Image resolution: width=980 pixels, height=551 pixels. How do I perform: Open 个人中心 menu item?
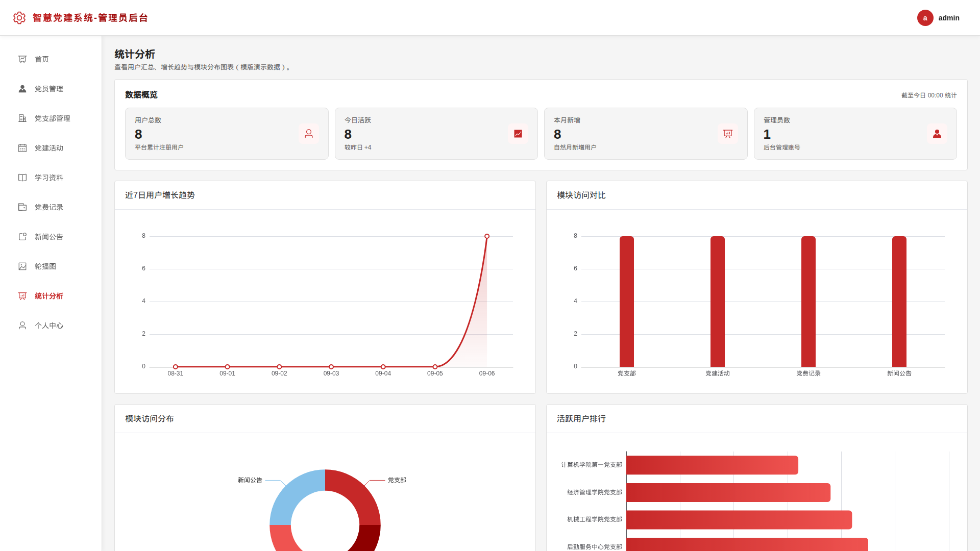(51, 325)
